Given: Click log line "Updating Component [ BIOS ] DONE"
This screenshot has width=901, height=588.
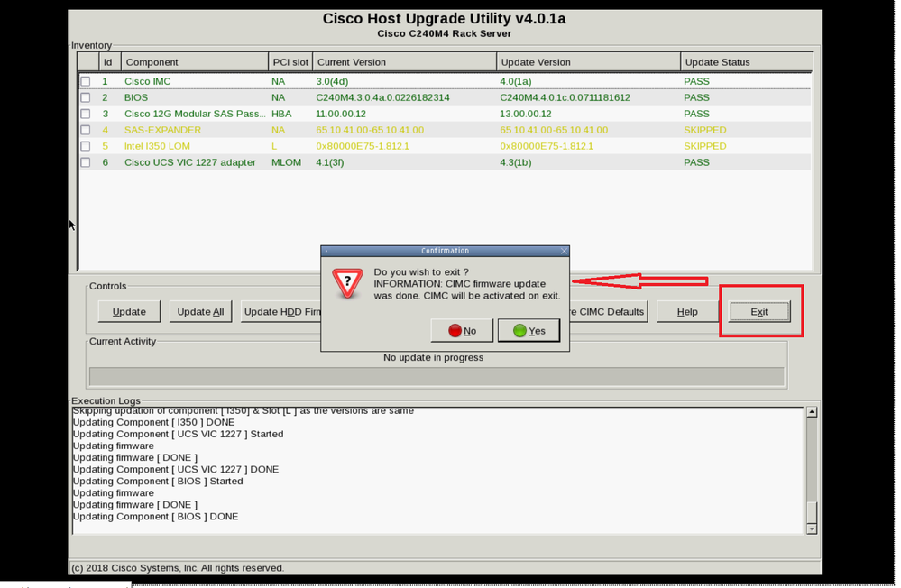Looking at the screenshot, I should click(x=155, y=517).
